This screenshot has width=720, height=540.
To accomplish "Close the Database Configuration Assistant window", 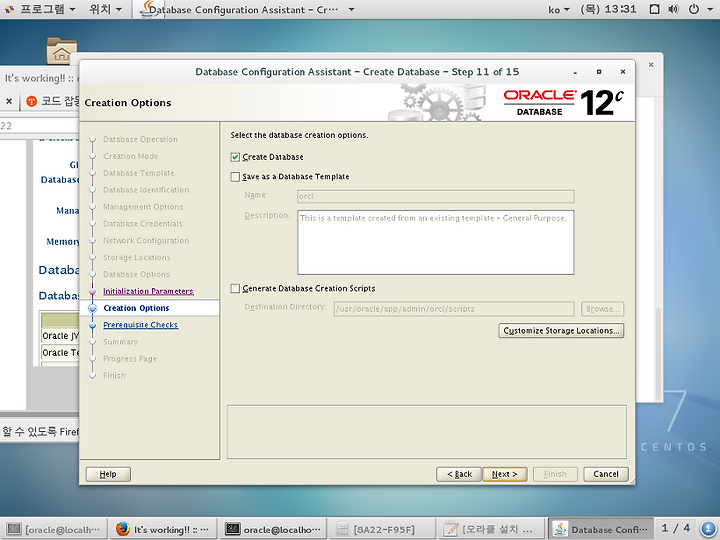I will pos(623,72).
